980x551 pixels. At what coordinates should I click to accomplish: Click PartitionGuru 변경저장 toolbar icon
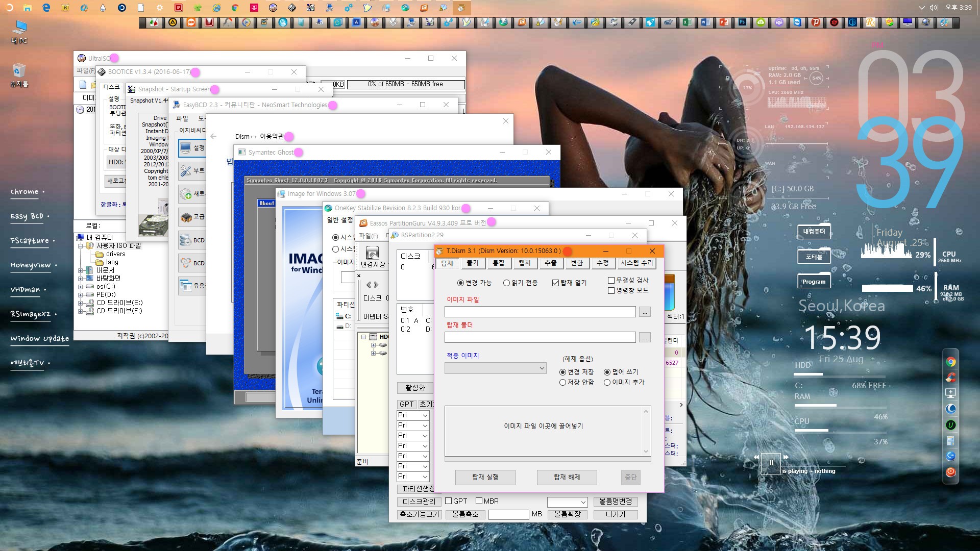tap(373, 256)
